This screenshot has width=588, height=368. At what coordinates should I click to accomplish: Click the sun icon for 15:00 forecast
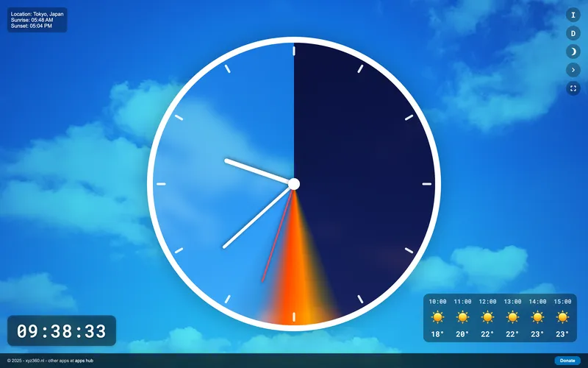[x=562, y=317]
